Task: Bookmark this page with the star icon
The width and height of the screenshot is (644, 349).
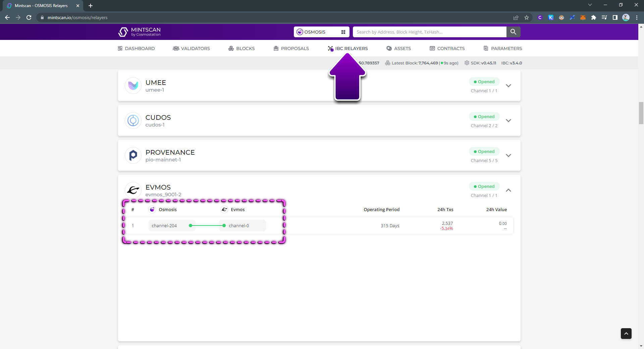Action: (527, 17)
